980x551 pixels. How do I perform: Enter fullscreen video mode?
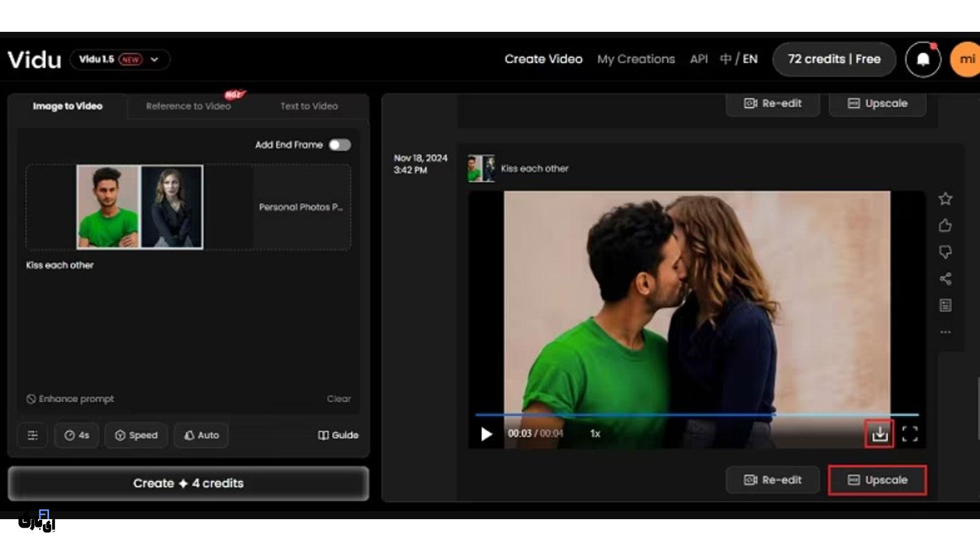910,434
